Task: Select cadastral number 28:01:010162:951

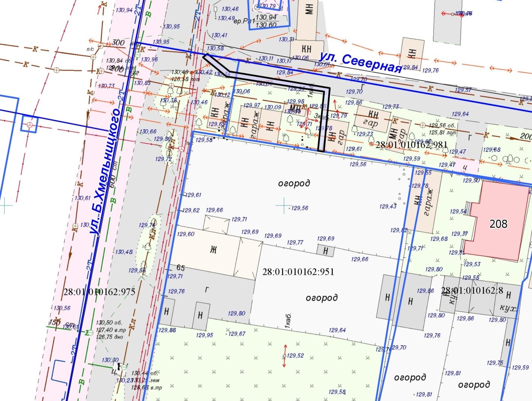Action: 298,272
